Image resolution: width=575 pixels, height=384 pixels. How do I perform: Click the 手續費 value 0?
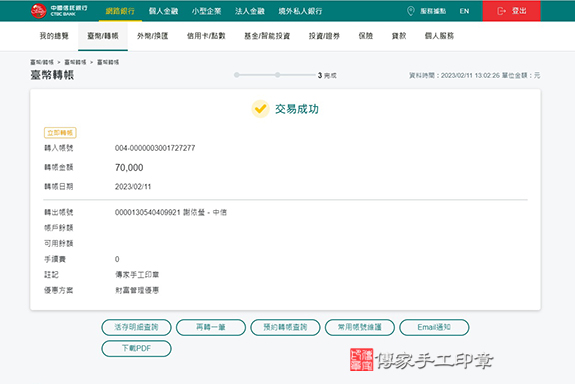tap(117, 259)
